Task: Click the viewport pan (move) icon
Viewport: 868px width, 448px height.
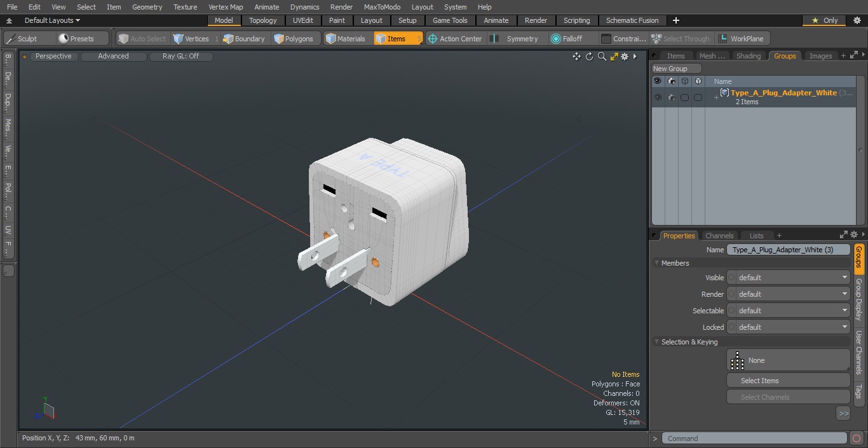Action: tap(576, 57)
